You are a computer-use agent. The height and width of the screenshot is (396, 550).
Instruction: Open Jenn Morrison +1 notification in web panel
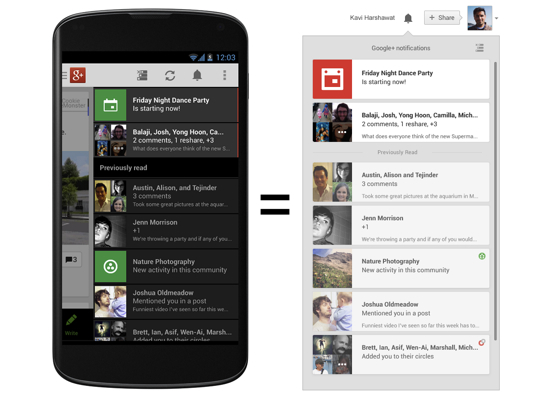pos(401,225)
